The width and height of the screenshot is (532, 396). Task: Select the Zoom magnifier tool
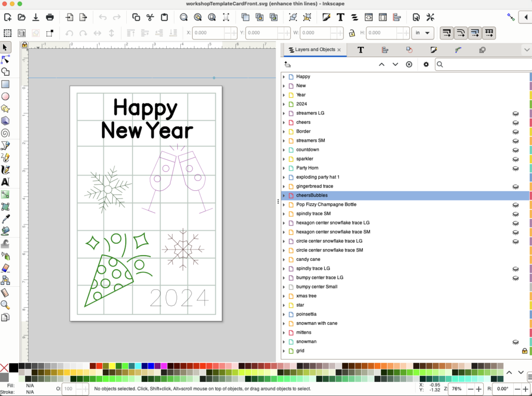(x=5, y=305)
